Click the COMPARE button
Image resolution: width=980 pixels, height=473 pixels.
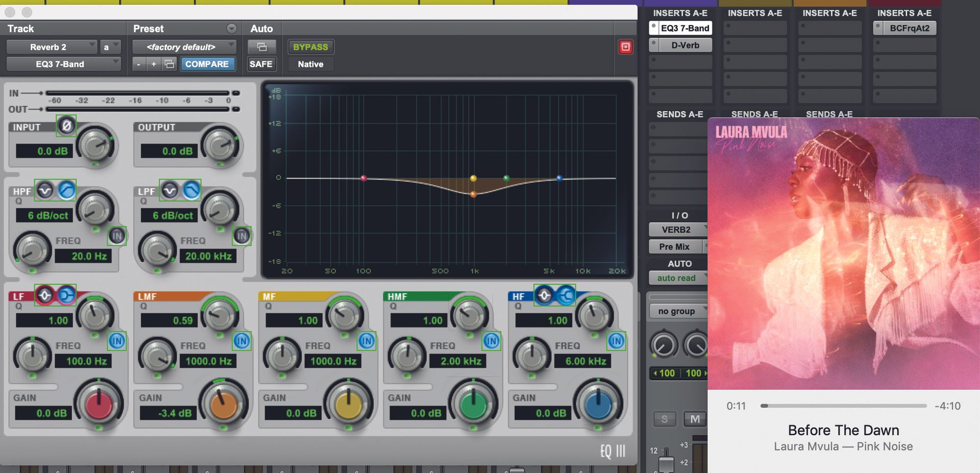[208, 64]
